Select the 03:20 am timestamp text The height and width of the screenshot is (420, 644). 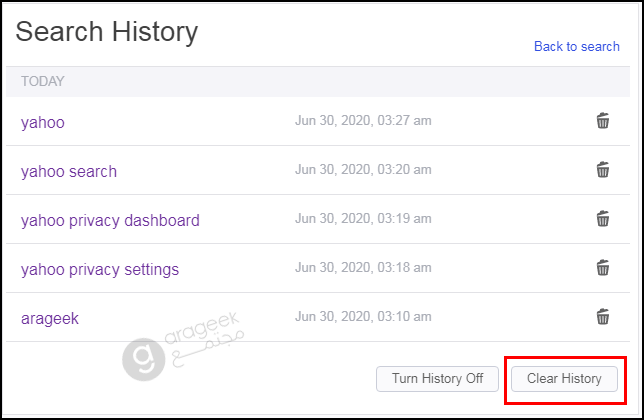tap(363, 170)
